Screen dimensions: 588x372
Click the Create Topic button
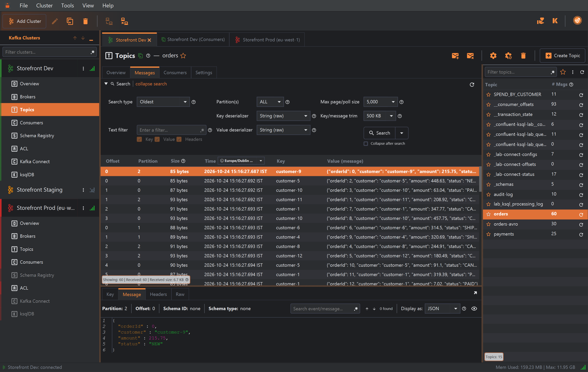(x=562, y=56)
